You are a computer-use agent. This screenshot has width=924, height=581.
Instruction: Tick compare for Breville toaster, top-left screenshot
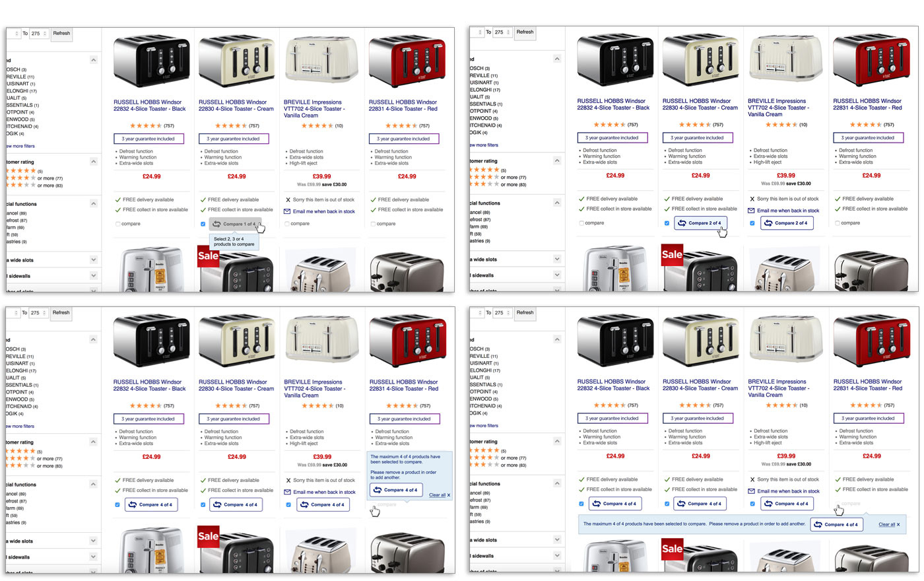coord(288,224)
